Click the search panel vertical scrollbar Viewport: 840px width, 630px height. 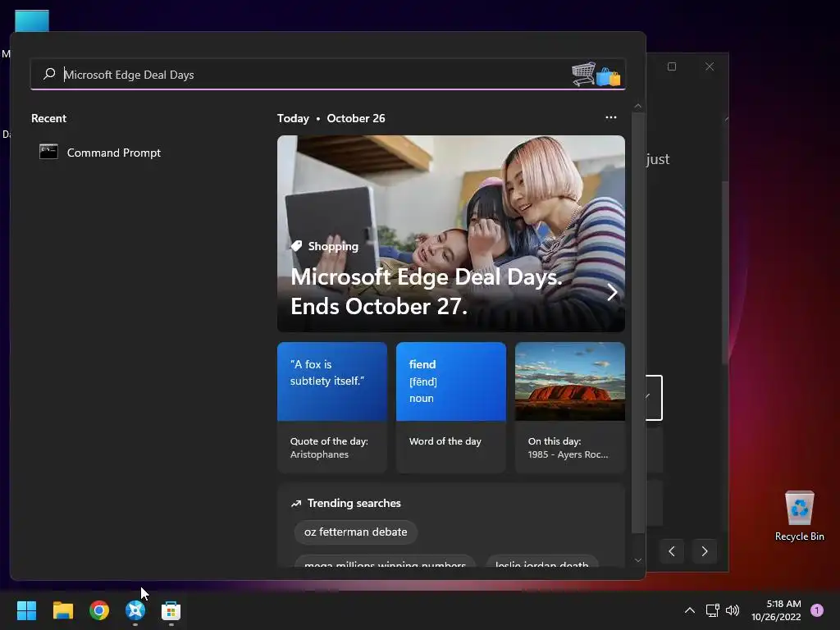637,323
